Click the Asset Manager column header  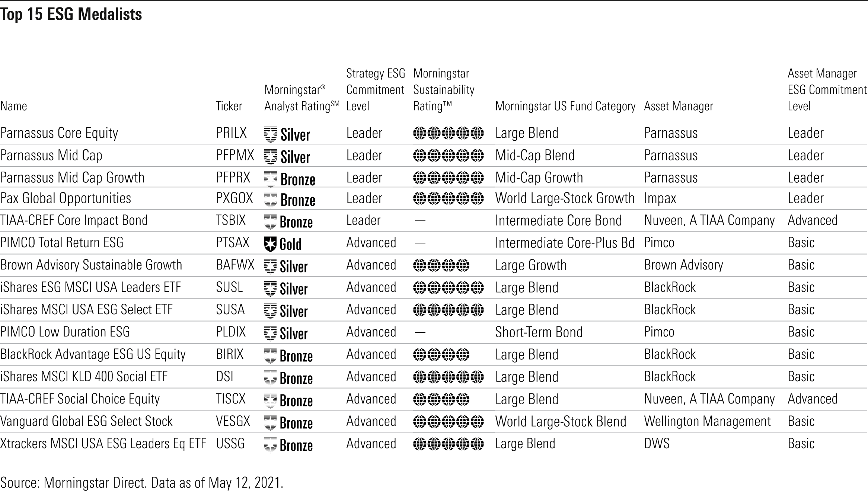678,106
